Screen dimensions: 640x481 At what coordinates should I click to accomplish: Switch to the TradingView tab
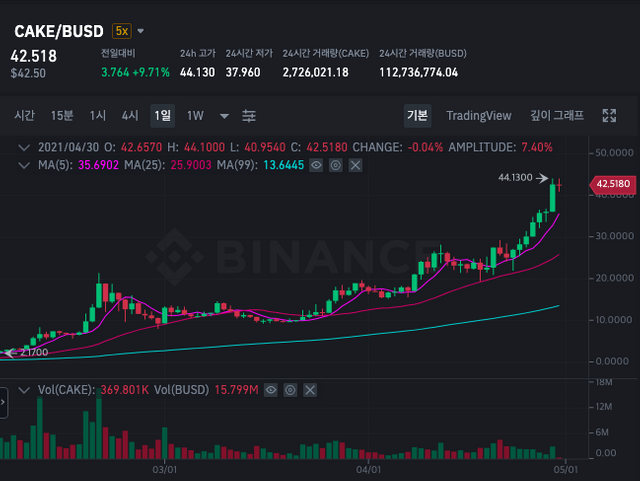click(x=478, y=116)
